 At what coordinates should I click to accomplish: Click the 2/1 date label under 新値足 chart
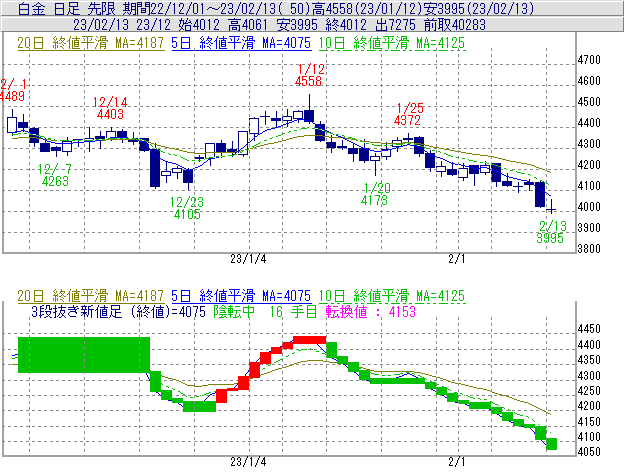[x=457, y=462]
